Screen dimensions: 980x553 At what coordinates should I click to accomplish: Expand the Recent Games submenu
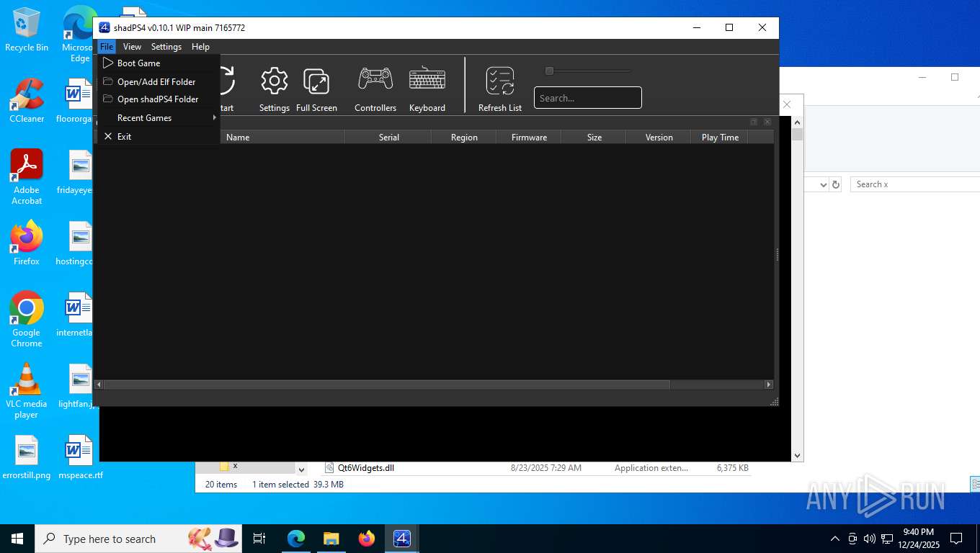click(159, 117)
